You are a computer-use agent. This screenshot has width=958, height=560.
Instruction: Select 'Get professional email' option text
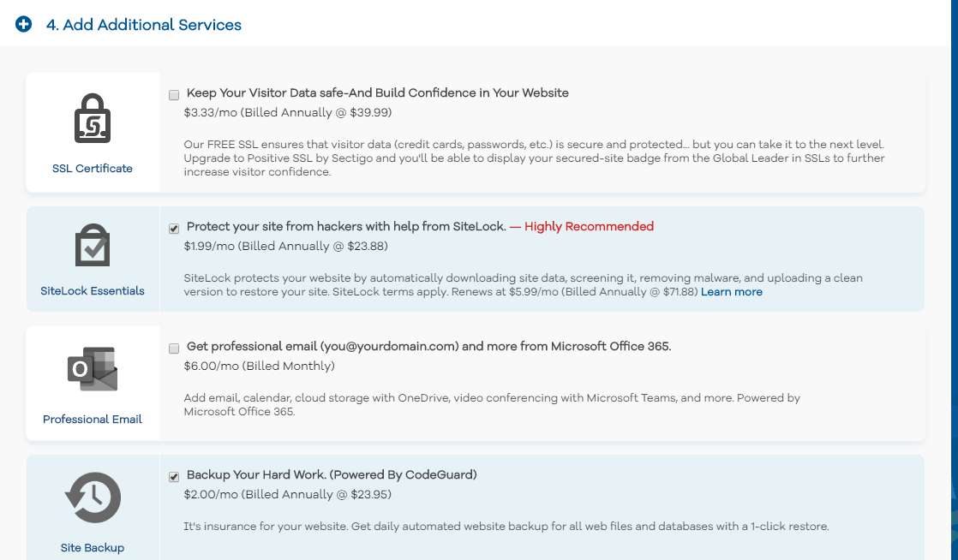tap(429, 346)
